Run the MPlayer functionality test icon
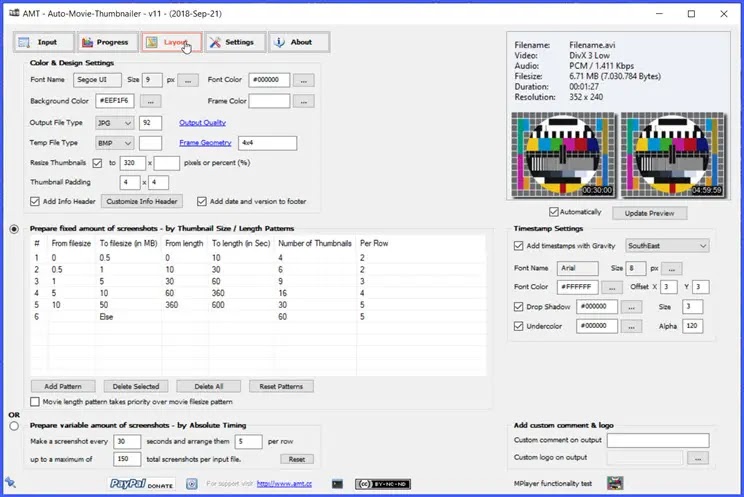The height and width of the screenshot is (497, 744). point(615,483)
